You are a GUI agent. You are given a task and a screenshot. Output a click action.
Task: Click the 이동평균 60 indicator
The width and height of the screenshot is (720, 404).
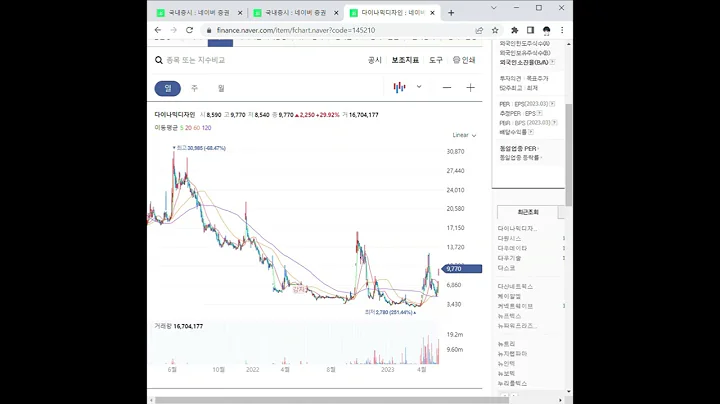click(197, 128)
